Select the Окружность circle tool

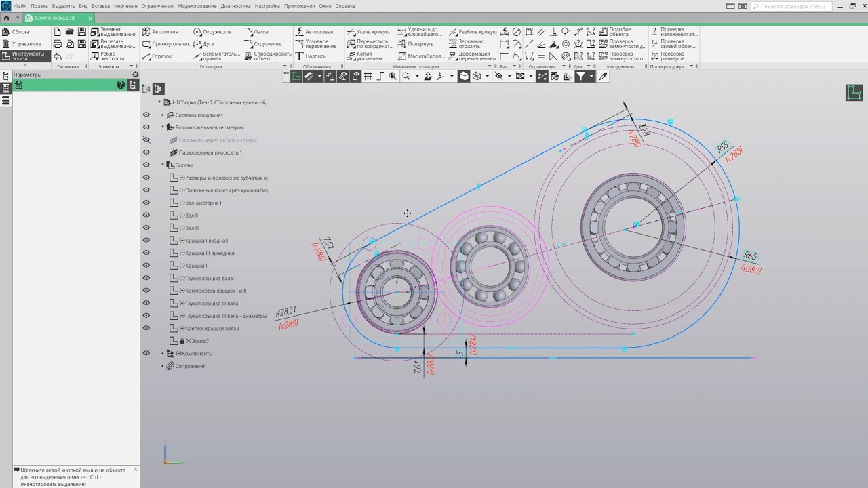[212, 32]
